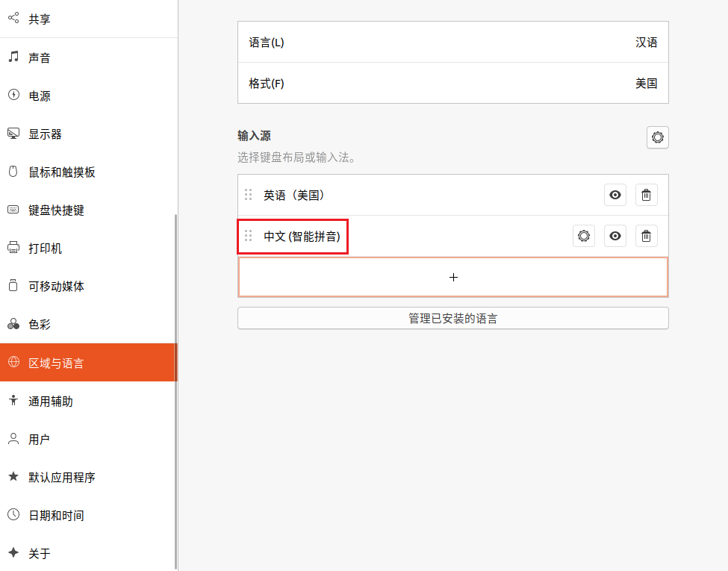This screenshot has height=571, width=728.
Task: Select 鼠标和触摸板 in the sidebar
Action: click(x=61, y=172)
